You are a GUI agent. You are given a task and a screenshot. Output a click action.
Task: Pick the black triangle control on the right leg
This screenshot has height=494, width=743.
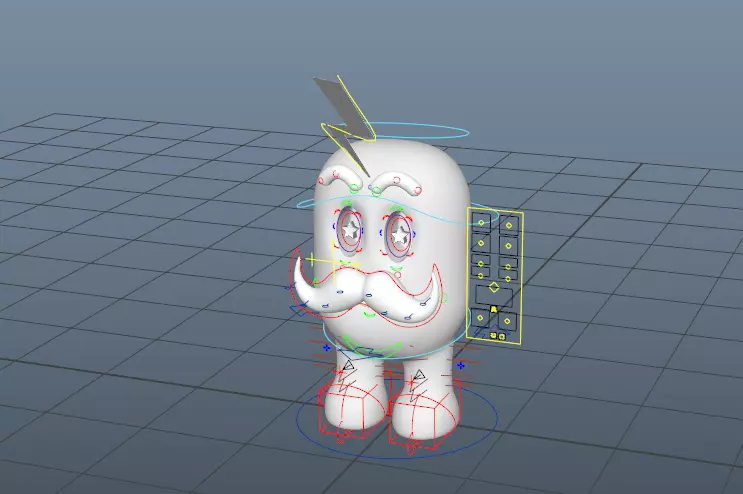419,376
